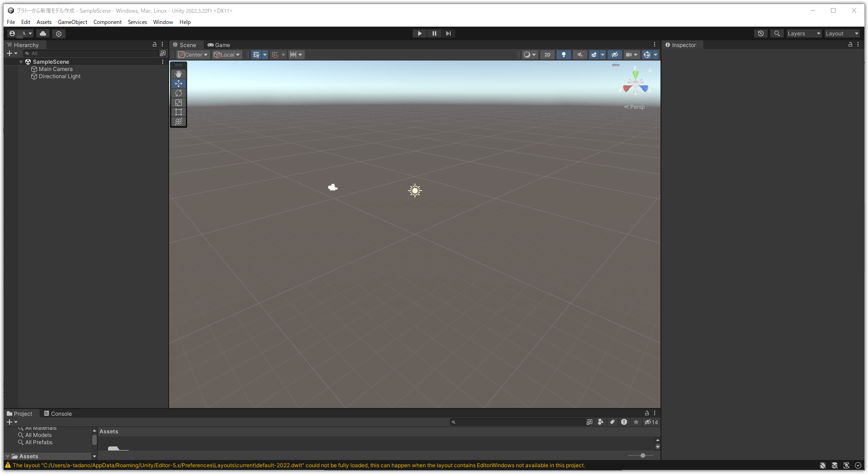Open the Window menu
Viewport: 868px width, 474px height.
pyautogui.click(x=163, y=22)
